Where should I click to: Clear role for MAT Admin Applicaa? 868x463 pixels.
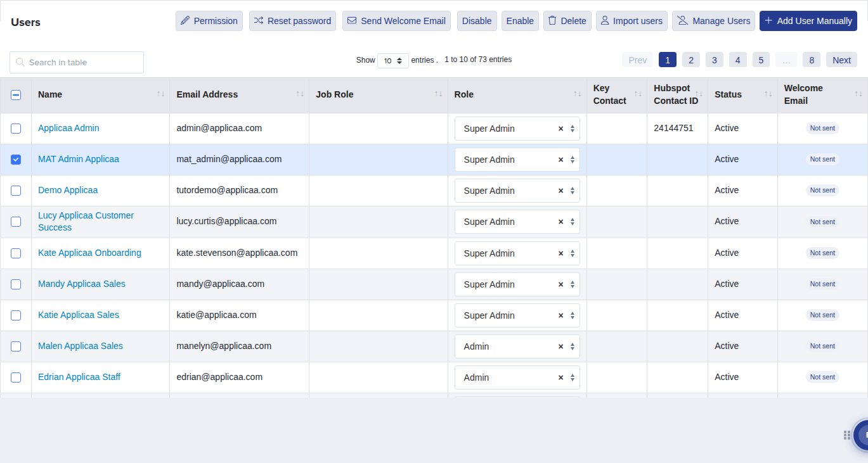[x=560, y=160]
